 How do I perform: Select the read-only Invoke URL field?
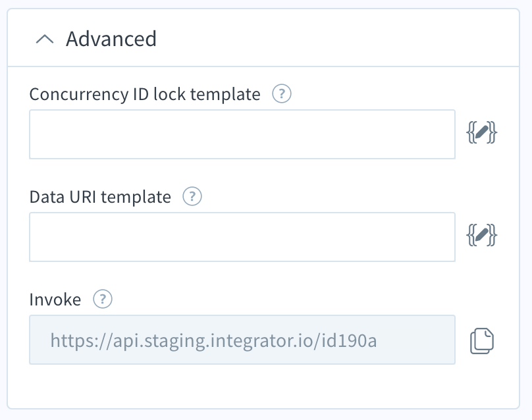242,340
